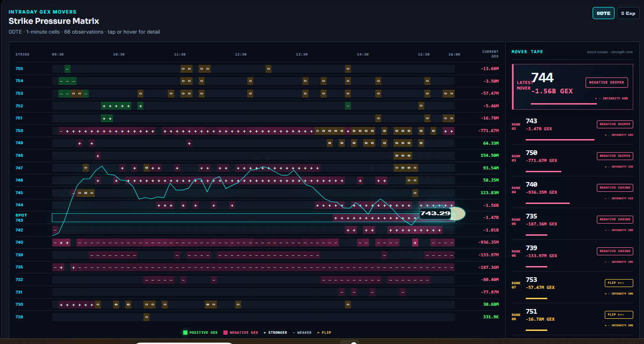644x344 pixels.
Task: Click the 93.54M current GEX value
Action: [x=491, y=168]
